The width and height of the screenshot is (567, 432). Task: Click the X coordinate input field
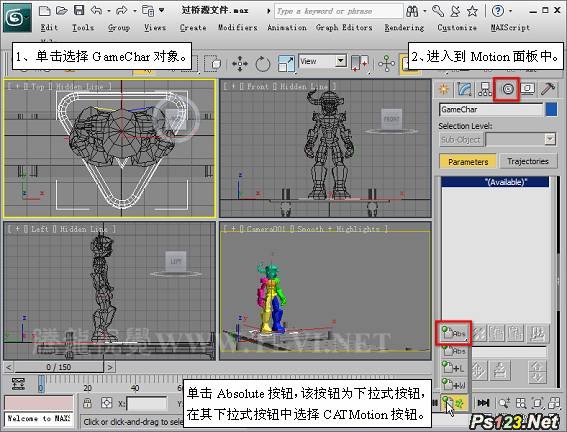pos(147,403)
